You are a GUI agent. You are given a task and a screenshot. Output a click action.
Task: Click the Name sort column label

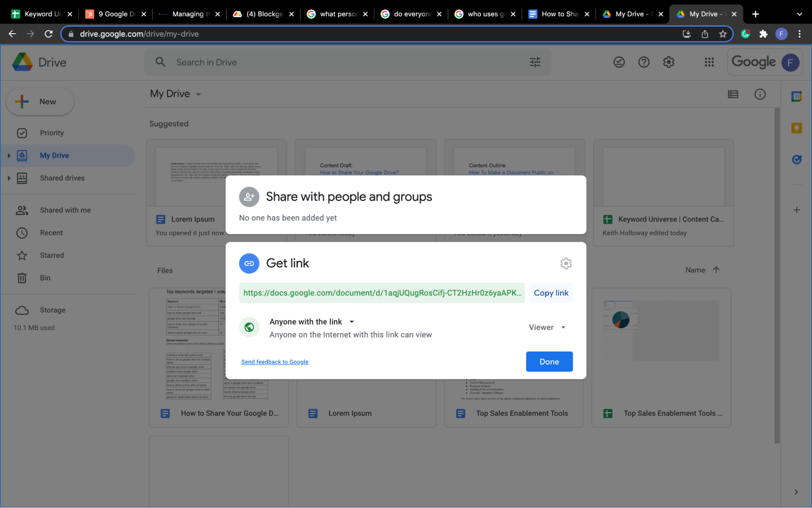click(x=695, y=270)
